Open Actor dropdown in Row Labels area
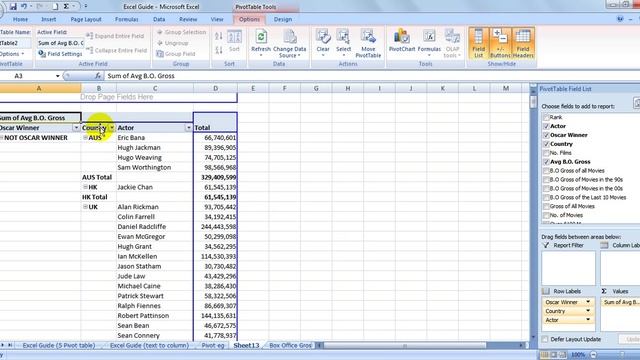Viewport: 640px width, 360px height. pos(588,320)
